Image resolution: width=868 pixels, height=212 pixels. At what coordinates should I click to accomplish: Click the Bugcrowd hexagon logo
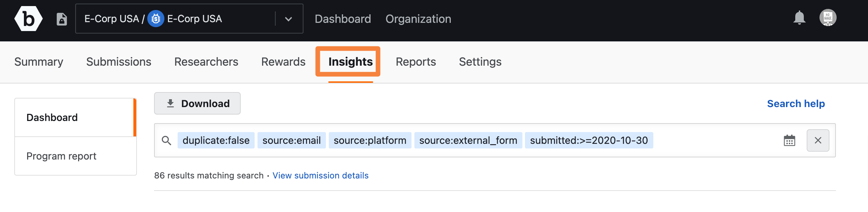[x=29, y=19]
